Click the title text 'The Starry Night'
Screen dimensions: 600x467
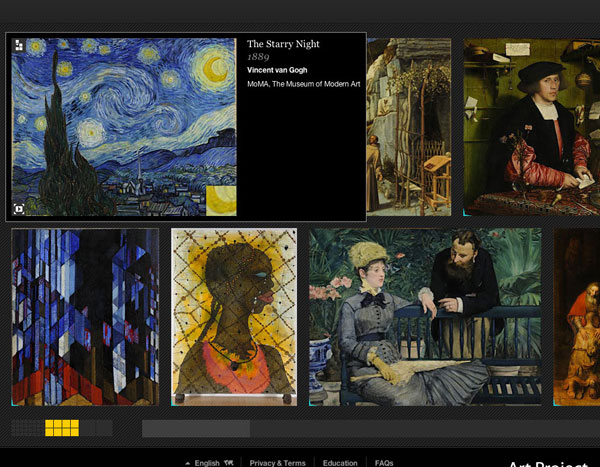[x=283, y=44]
